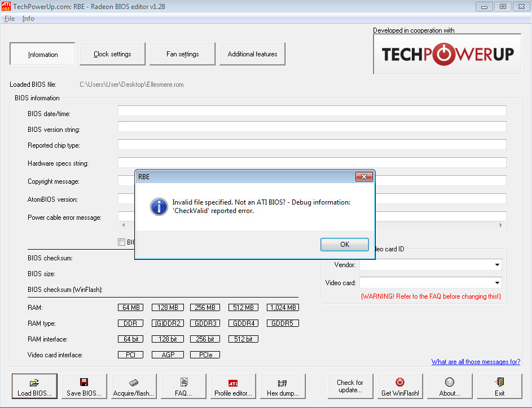Click the BIOS version string field
532x408 pixels.
(312, 127)
